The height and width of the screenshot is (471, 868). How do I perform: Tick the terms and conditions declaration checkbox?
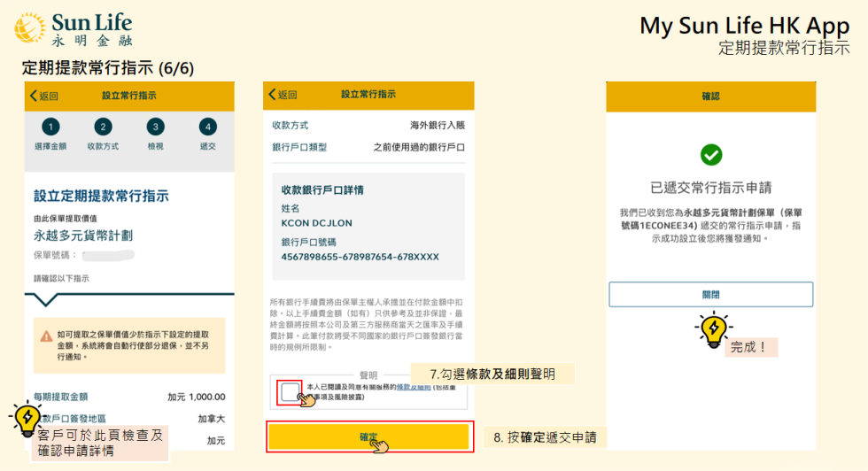290,392
